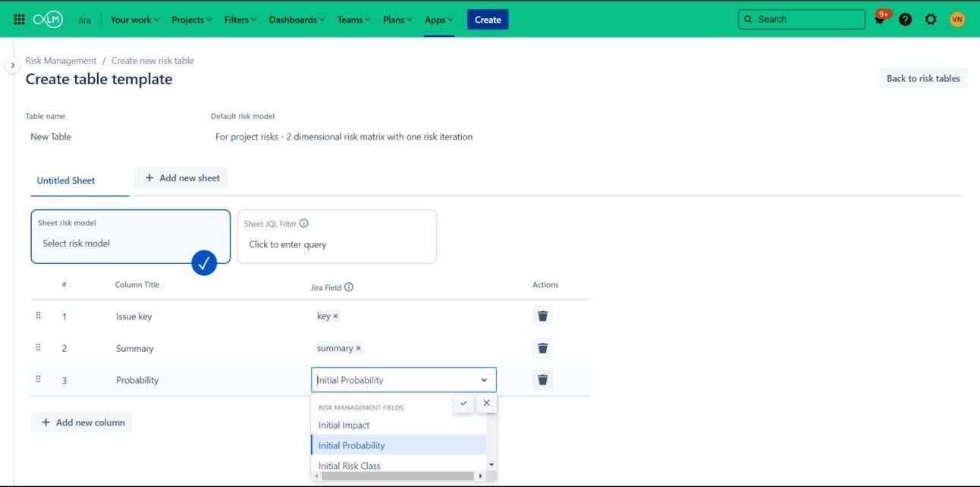Grab the drag handle of row 1
Viewport: 980px width, 487px height.
38,316
